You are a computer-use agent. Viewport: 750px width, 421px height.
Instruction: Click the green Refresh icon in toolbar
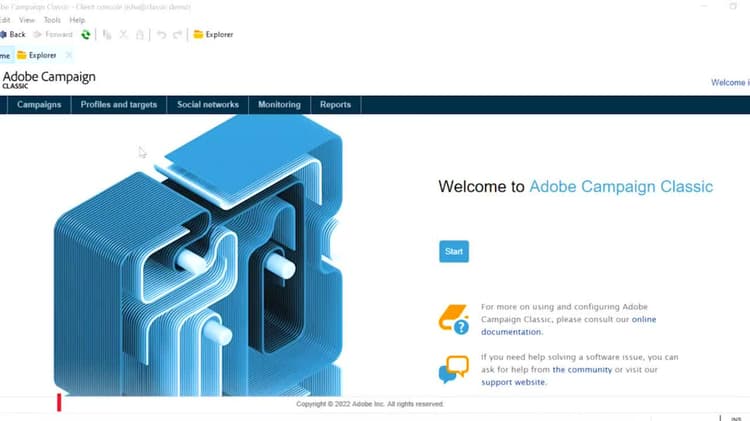[86, 34]
